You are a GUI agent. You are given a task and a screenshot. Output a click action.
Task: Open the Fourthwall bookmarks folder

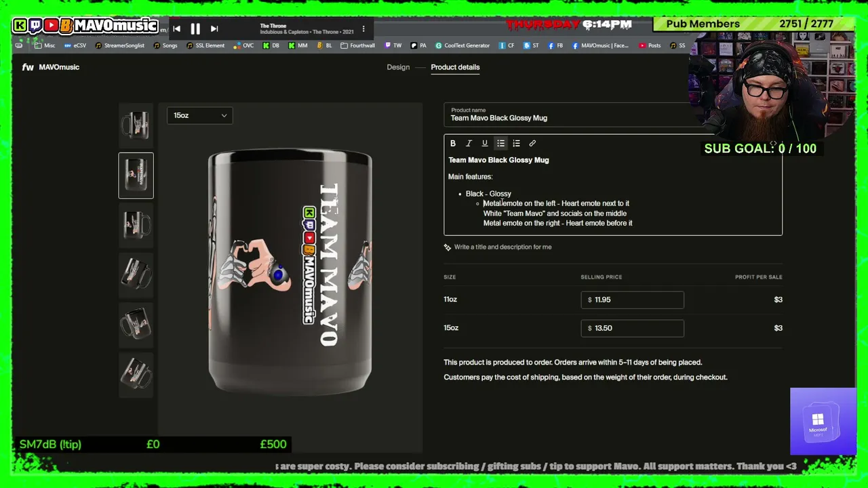[357, 45]
